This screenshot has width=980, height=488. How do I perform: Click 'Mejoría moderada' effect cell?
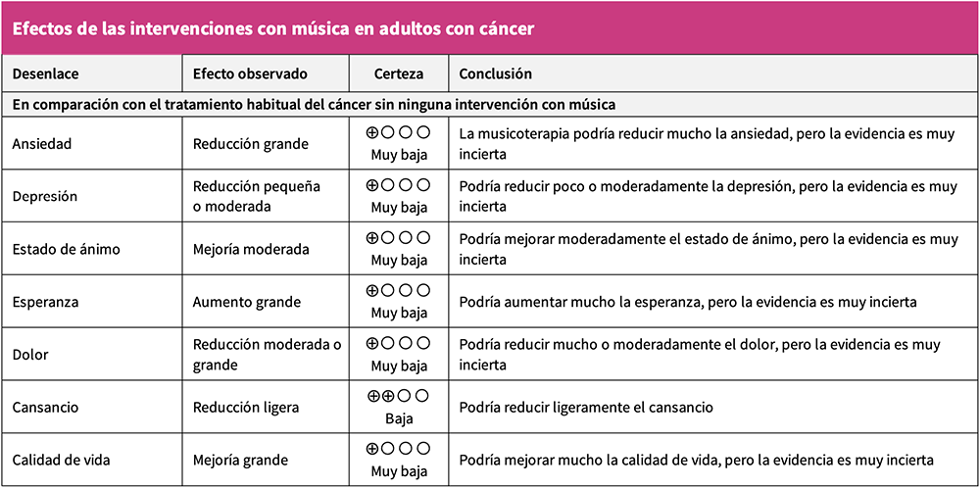pos(250,249)
